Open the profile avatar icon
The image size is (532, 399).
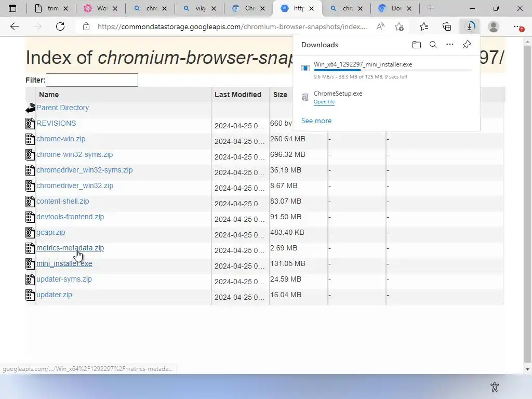pyautogui.click(x=494, y=26)
